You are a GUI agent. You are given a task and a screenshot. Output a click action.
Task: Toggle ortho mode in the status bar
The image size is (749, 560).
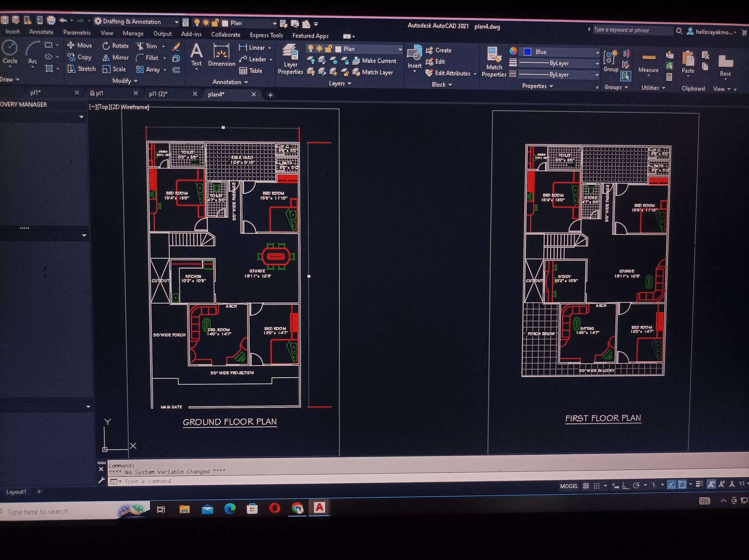click(x=626, y=485)
